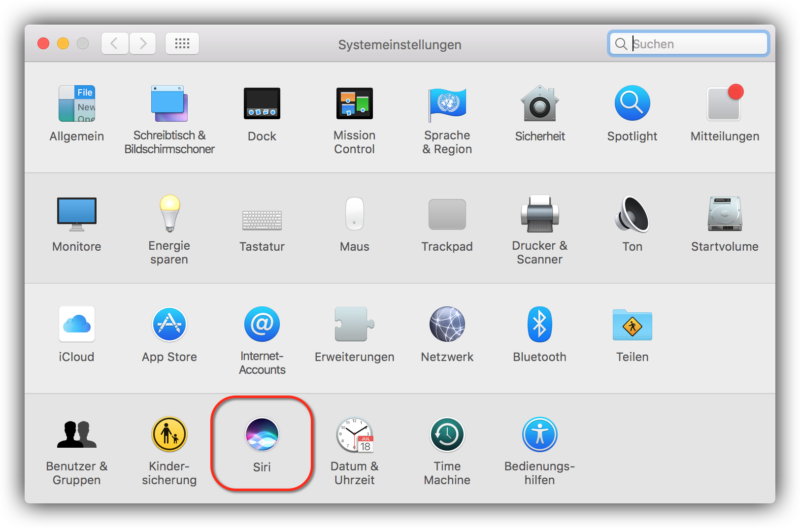Go back with the left arrow button
This screenshot has width=800, height=528.
click(115, 43)
